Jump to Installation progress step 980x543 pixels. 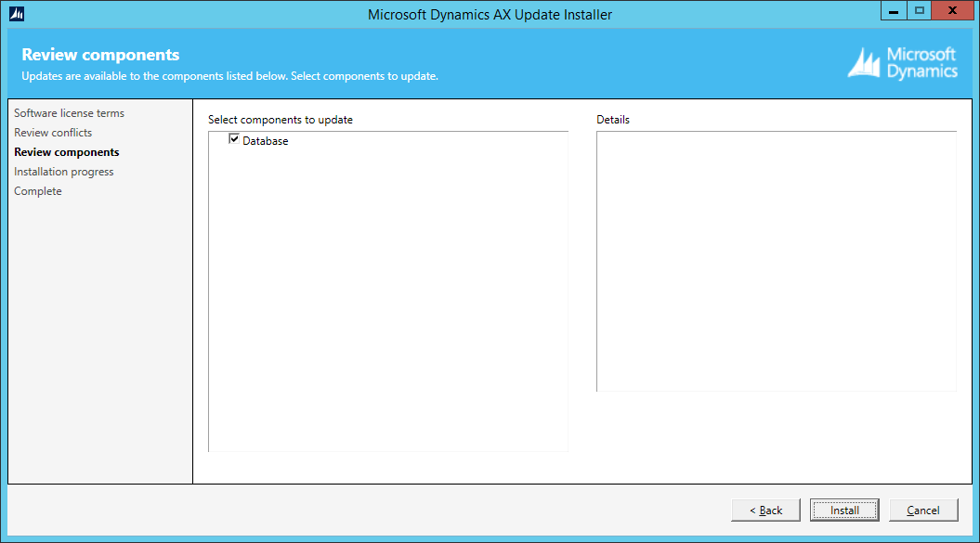tap(64, 172)
